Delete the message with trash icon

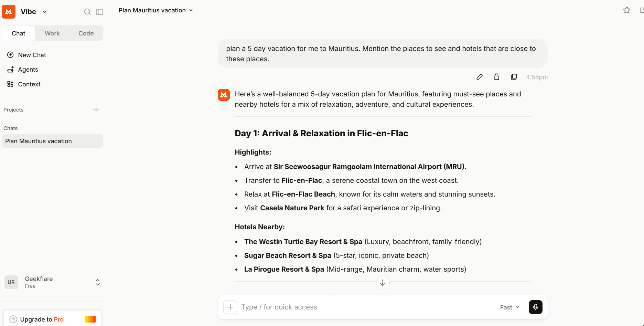(x=496, y=77)
